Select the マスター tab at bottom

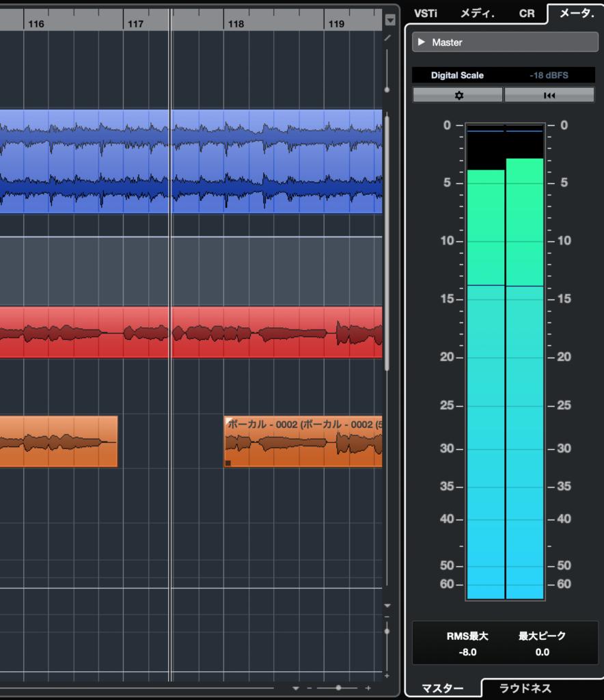(442, 688)
